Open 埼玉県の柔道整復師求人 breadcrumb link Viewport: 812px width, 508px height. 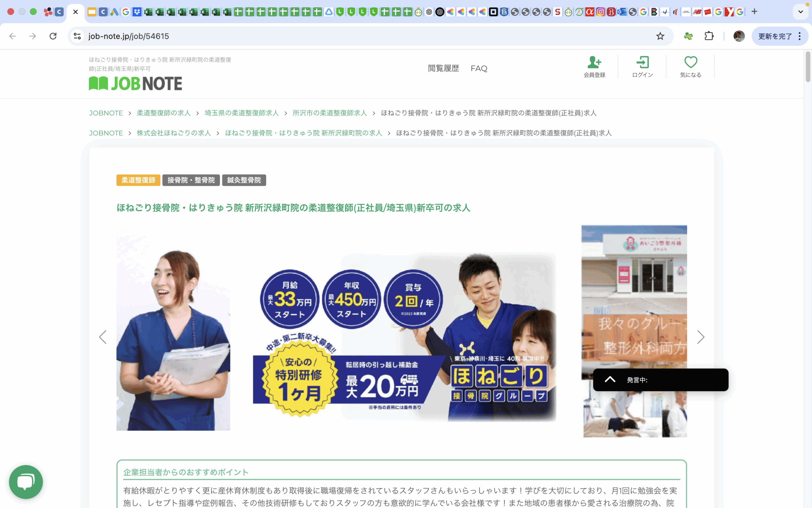click(x=242, y=113)
